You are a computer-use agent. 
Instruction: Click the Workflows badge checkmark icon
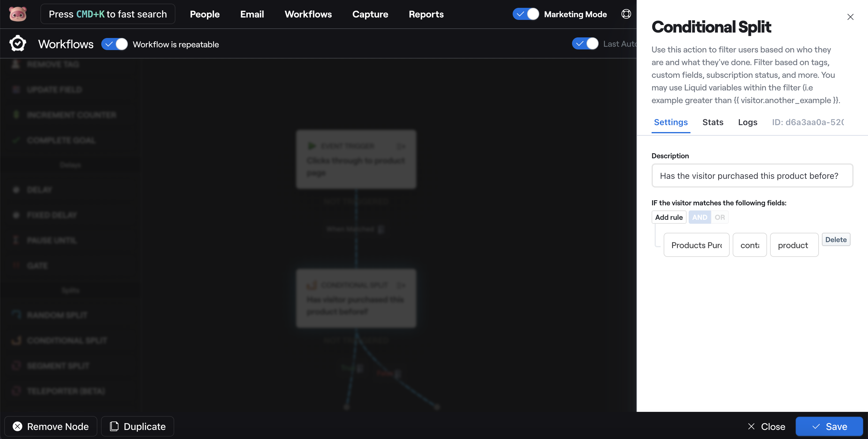tap(17, 44)
